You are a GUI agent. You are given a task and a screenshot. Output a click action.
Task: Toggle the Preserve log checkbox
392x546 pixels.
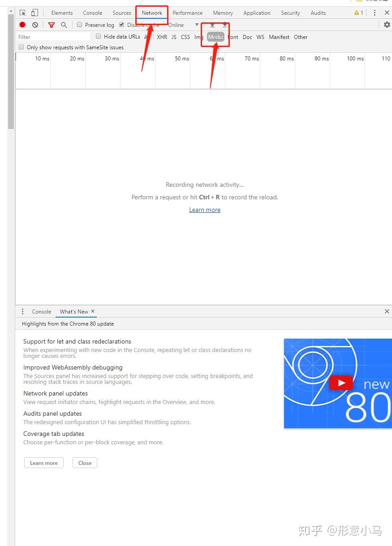tap(80, 25)
